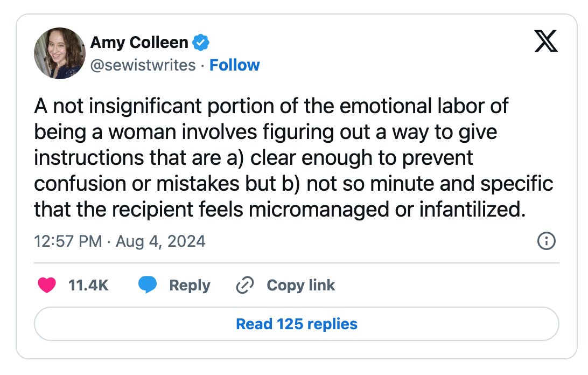Follow @sewistwrites
588x375 pixels.
click(x=234, y=65)
